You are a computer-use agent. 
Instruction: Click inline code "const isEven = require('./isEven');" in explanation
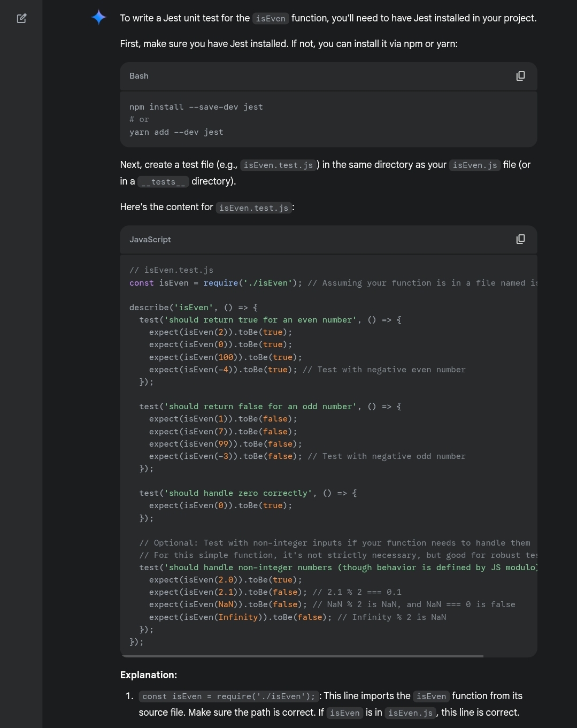click(229, 696)
